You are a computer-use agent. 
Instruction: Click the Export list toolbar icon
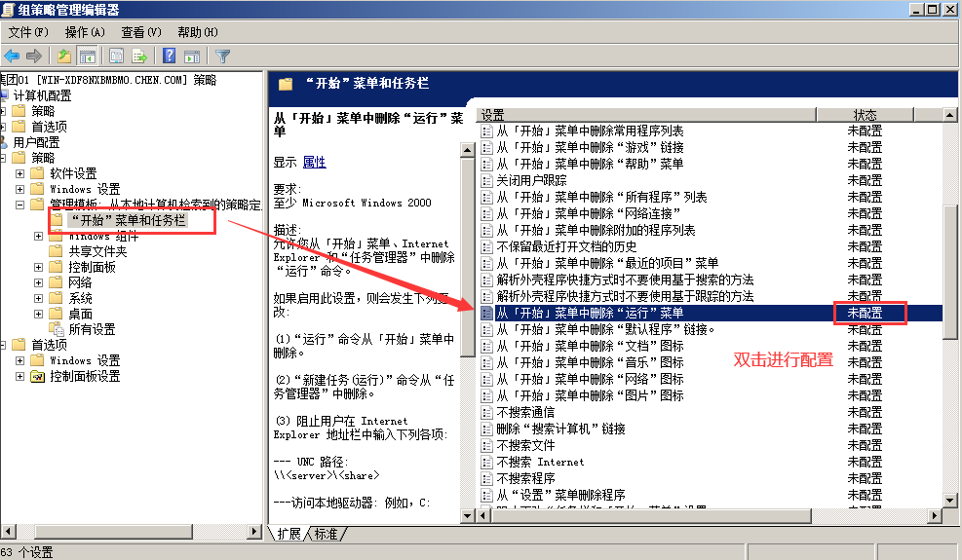(139, 56)
